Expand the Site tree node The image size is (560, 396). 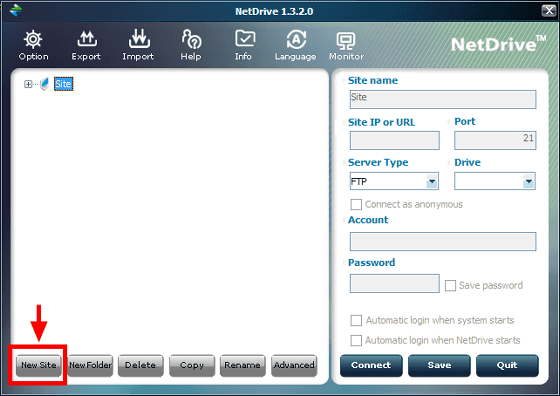(28, 84)
